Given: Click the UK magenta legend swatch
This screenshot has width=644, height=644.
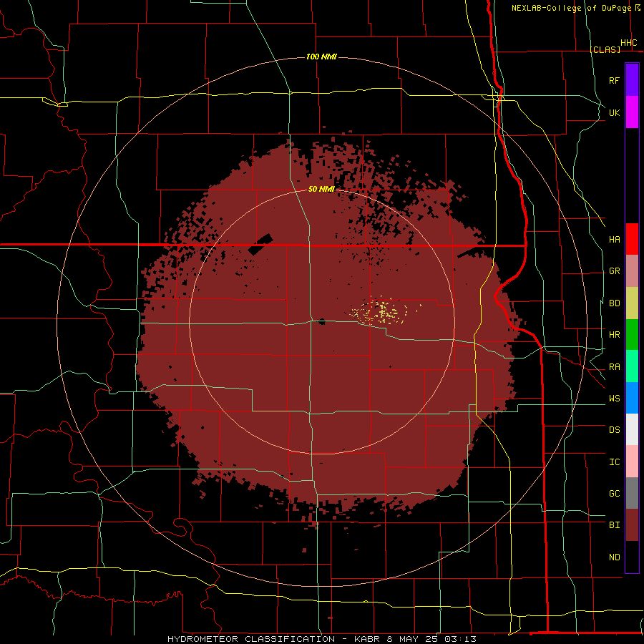Looking at the screenshot, I should [632, 112].
